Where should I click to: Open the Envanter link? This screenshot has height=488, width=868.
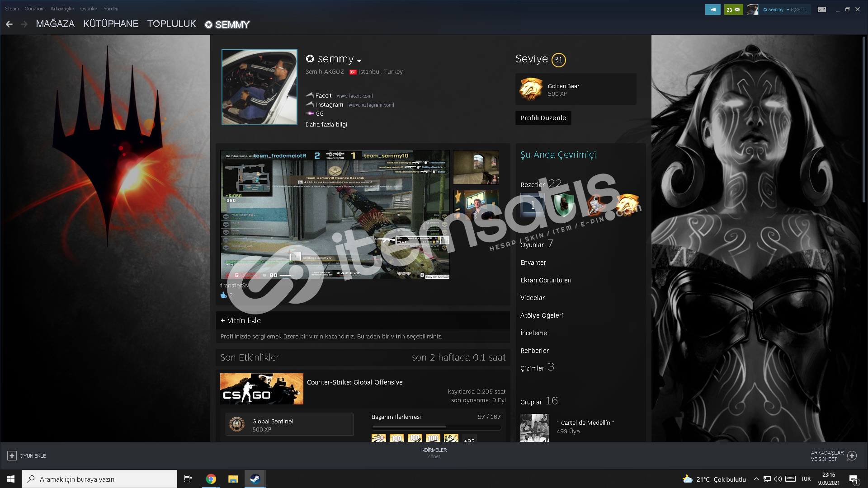[533, 263]
